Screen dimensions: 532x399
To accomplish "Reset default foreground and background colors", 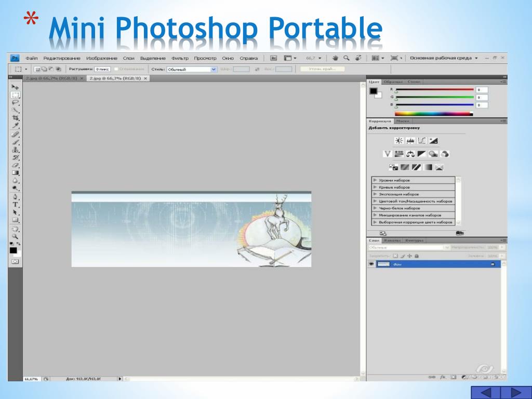I will point(12,244).
